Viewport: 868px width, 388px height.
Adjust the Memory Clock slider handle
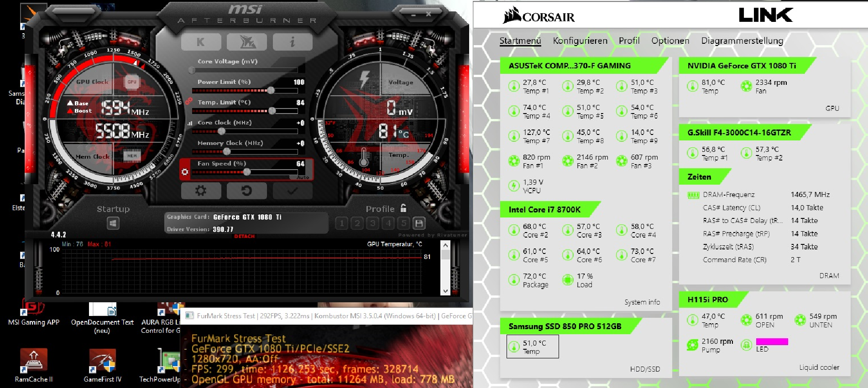pyautogui.click(x=226, y=151)
